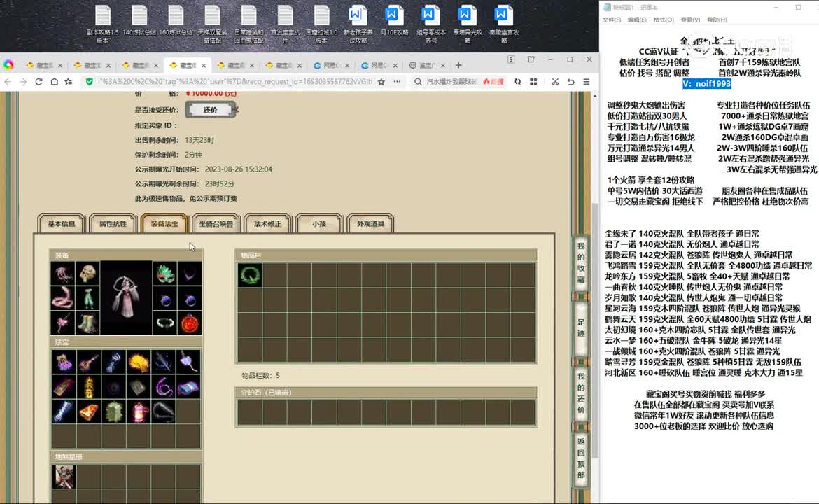Open the desktop file 副本攻略1.5版本
This screenshot has height=504, width=819.
[x=102, y=24]
